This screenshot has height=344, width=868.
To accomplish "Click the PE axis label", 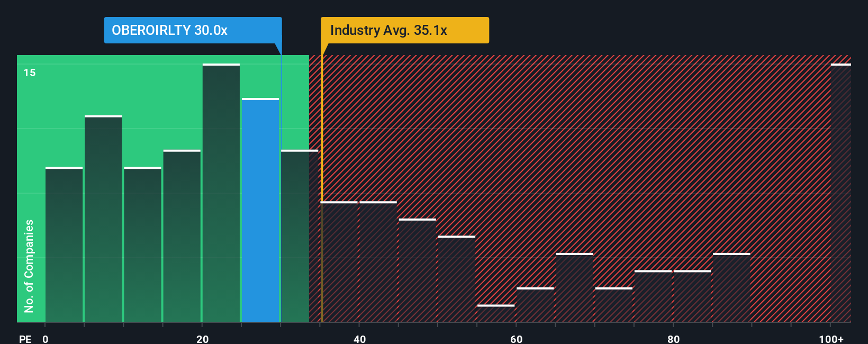I will [25, 339].
